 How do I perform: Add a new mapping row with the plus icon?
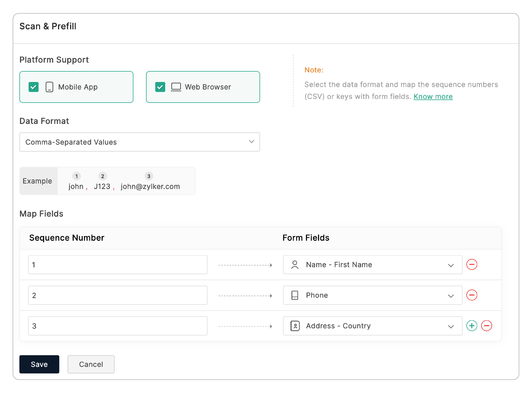pyautogui.click(x=472, y=326)
